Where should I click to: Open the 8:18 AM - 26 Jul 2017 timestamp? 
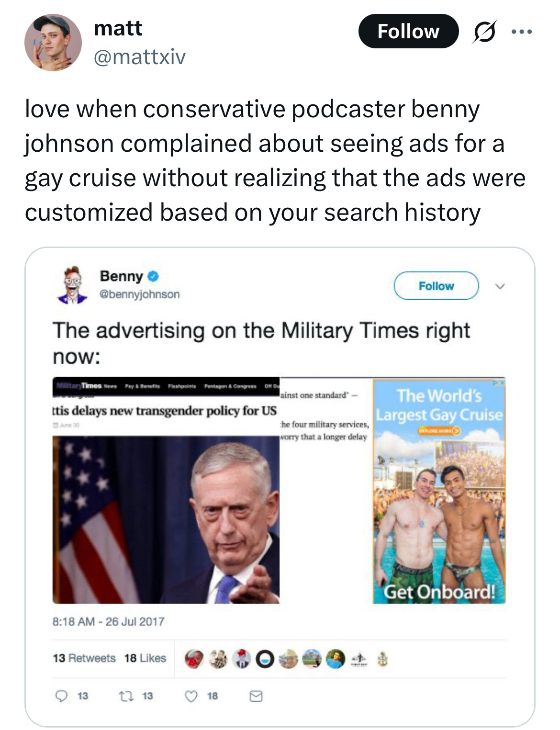point(108,621)
